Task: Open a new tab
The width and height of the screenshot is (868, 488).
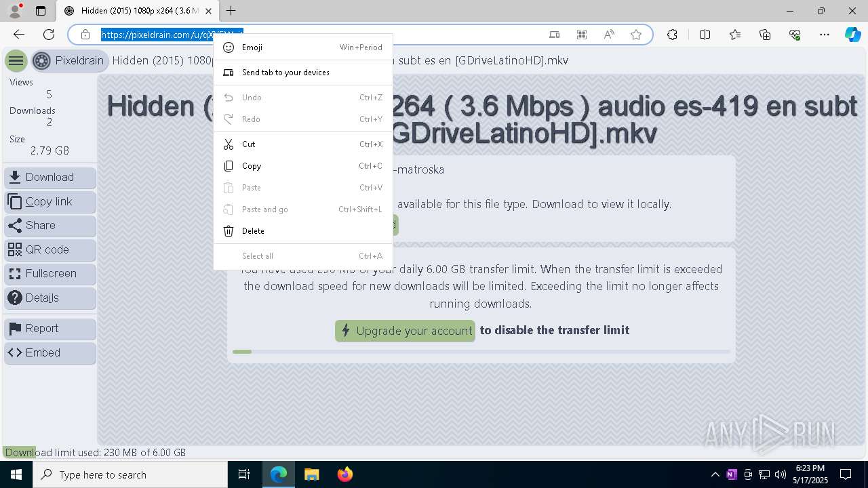Action: 231,11
